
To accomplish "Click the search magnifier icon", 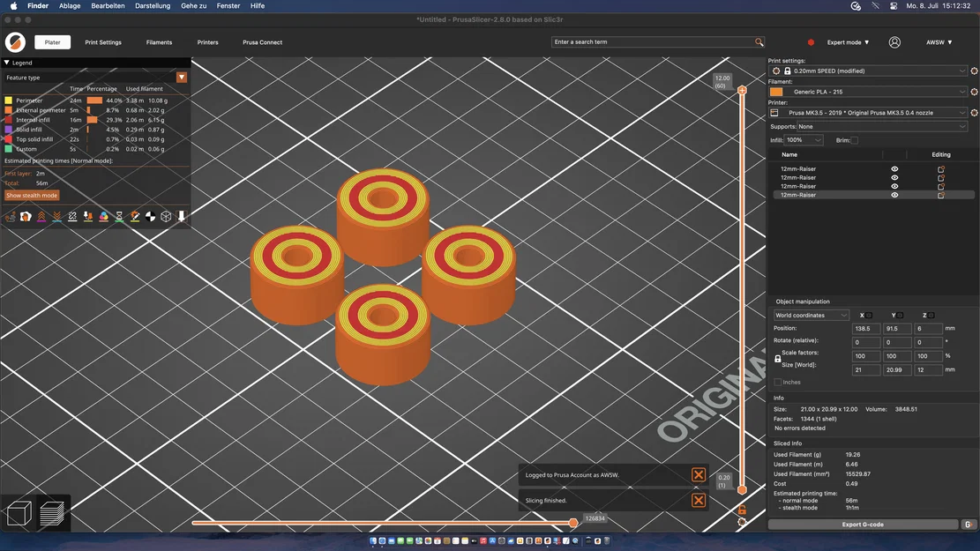I will tap(759, 41).
